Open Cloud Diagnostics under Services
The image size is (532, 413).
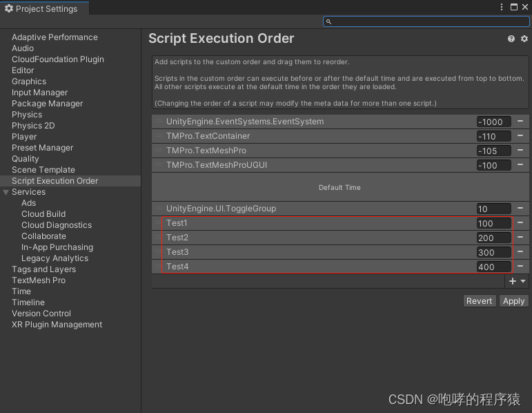click(57, 225)
